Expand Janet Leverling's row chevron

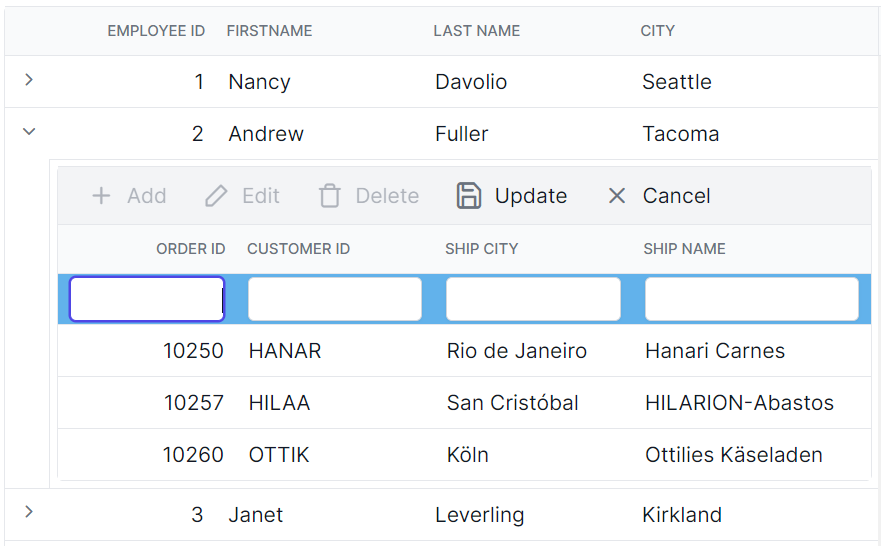pos(29,512)
